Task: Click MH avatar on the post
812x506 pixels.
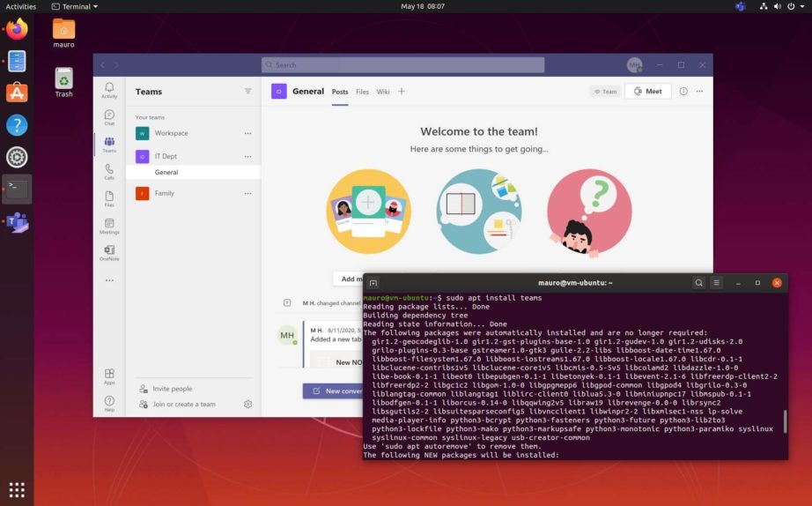Action: (x=287, y=336)
